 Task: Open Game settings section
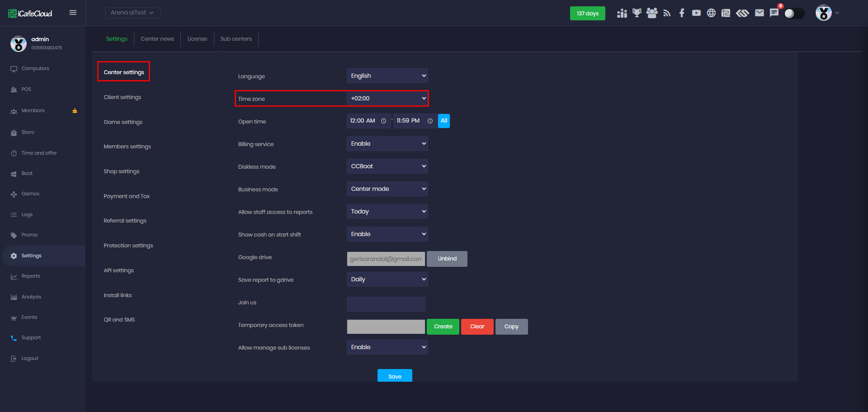pyautogui.click(x=123, y=122)
